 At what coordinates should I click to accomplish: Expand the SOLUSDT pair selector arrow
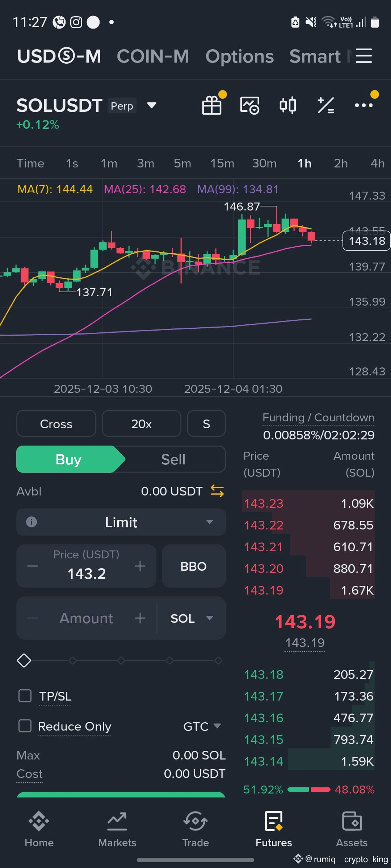[x=152, y=105]
